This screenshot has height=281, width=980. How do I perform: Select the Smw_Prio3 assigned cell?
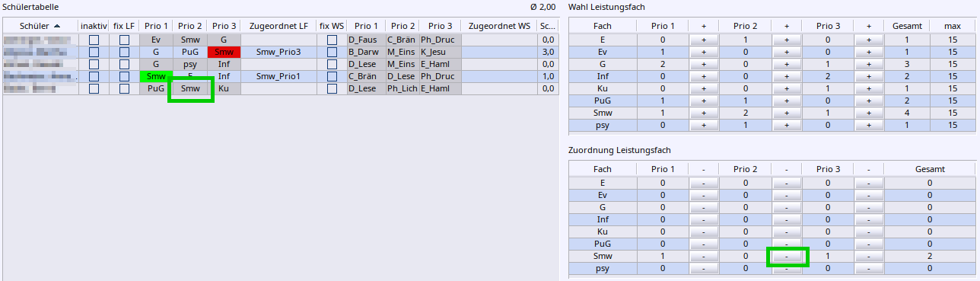[x=278, y=52]
